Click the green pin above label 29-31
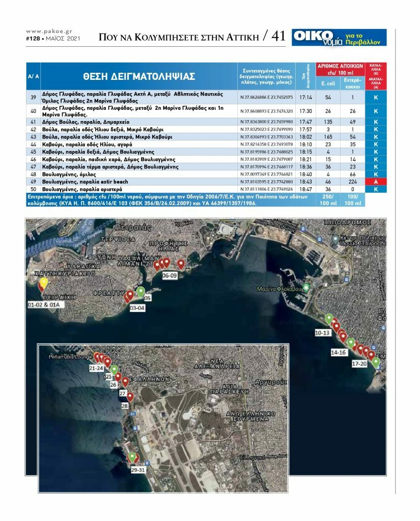420x521 pixels. tap(132, 456)
